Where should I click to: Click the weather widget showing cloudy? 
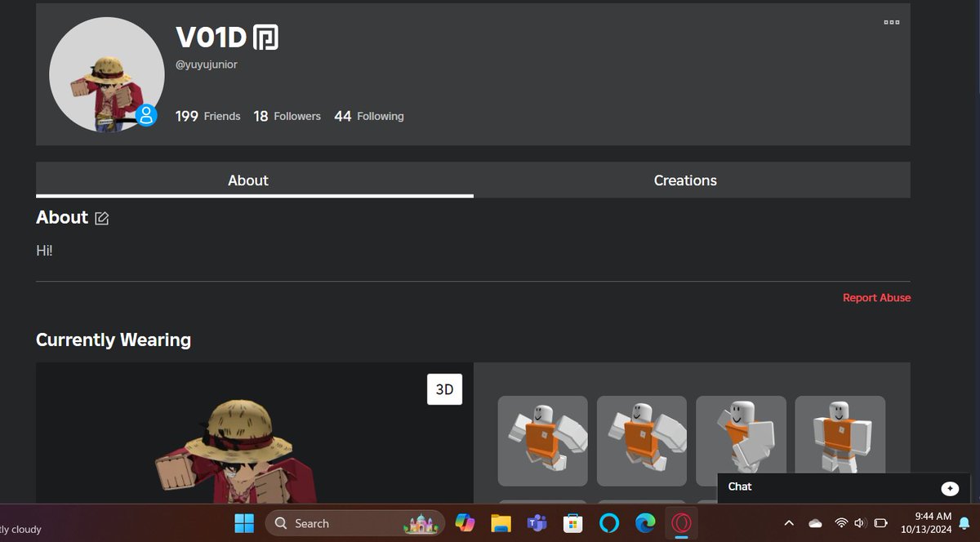pos(20,529)
